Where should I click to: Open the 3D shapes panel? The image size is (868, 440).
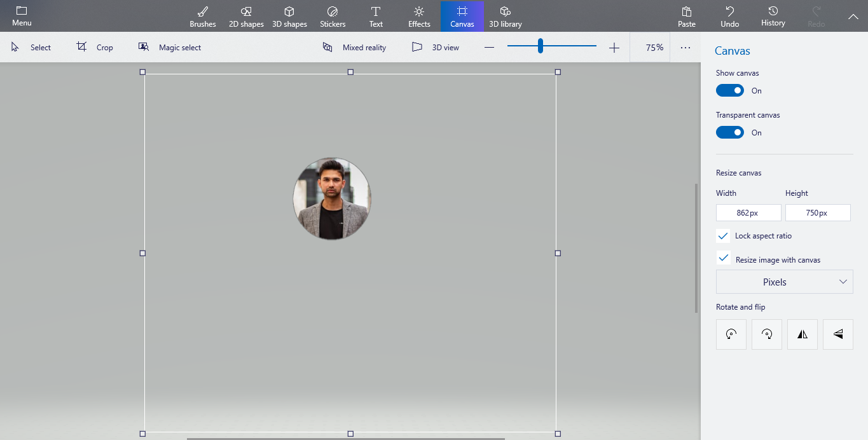(289, 16)
